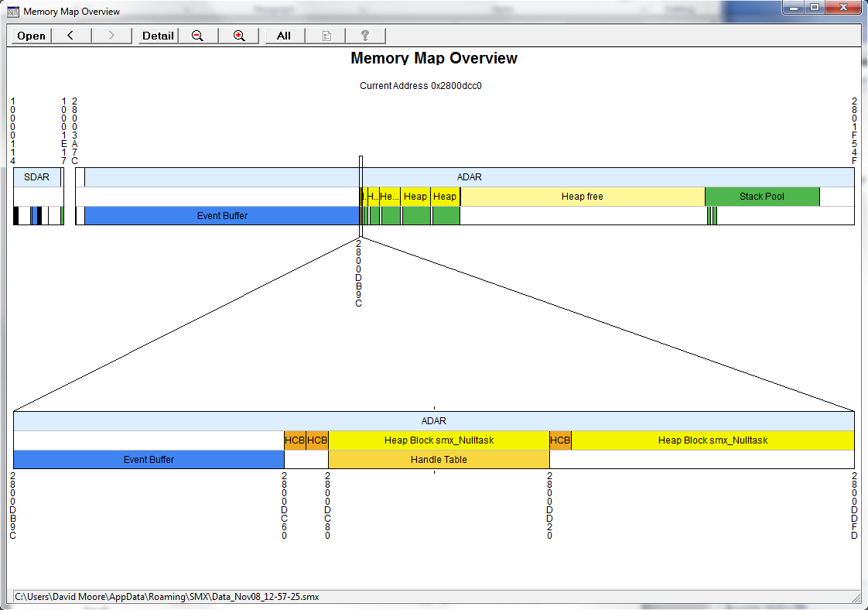
Task: Click the "Memory Map Overview" page heading
Action: (434, 58)
